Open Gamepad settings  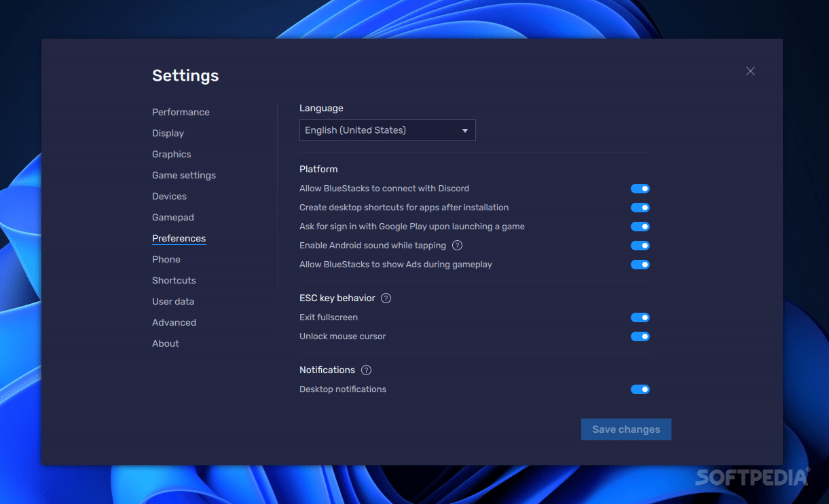click(173, 218)
